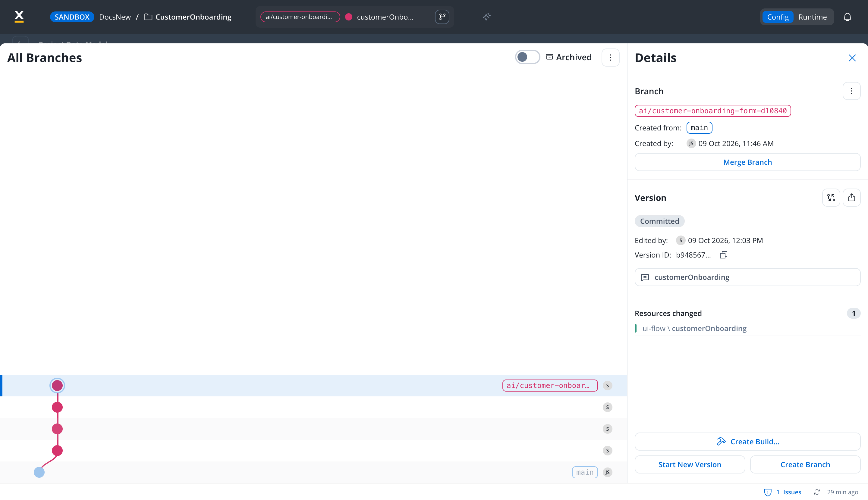Viewport: 868px width, 500px height.
Task: Click the compare versions icon
Action: coord(831,198)
